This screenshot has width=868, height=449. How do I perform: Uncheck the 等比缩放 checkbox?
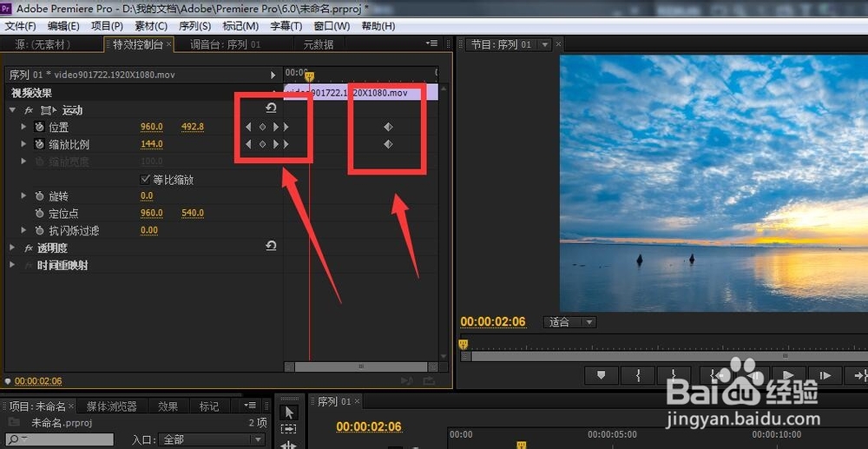[x=146, y=180]
